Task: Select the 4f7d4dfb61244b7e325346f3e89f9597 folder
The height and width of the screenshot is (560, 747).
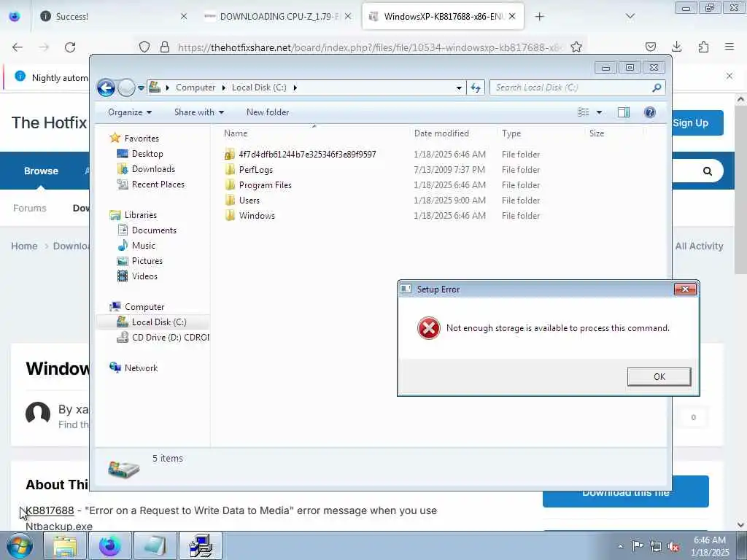Action: (307, 155)
